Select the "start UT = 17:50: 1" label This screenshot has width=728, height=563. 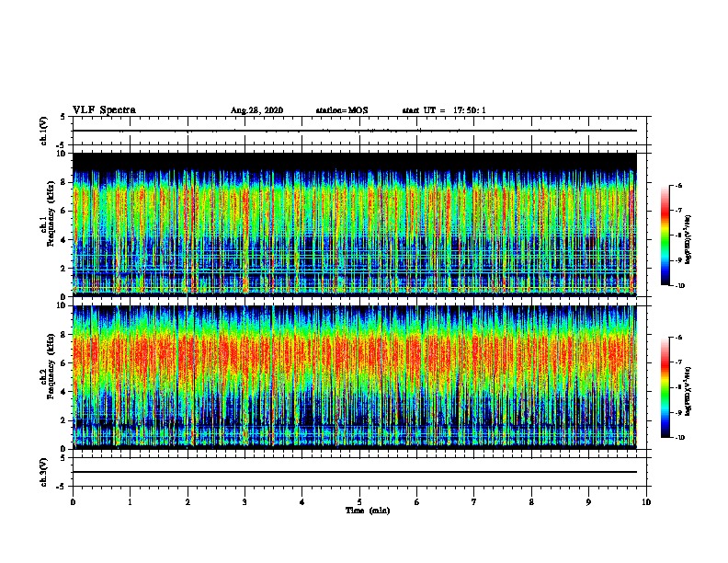point(444,110)
